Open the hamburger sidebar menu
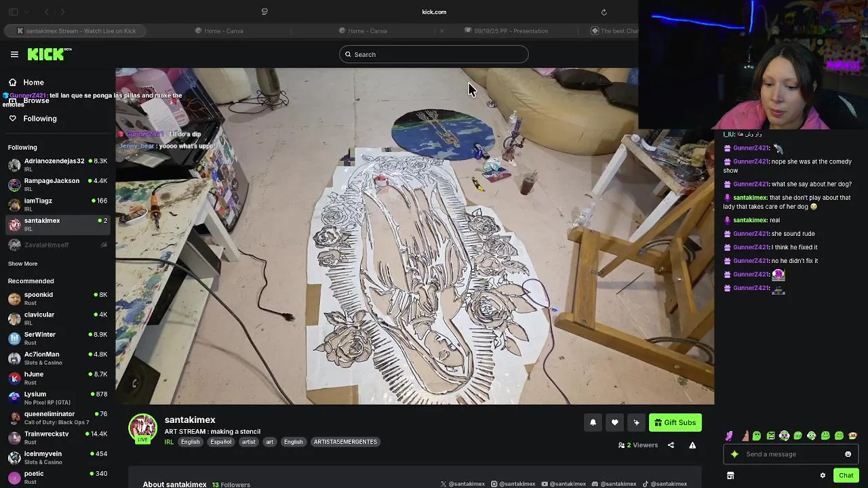The height and width of the screenshot is (488, 868). 14,54
